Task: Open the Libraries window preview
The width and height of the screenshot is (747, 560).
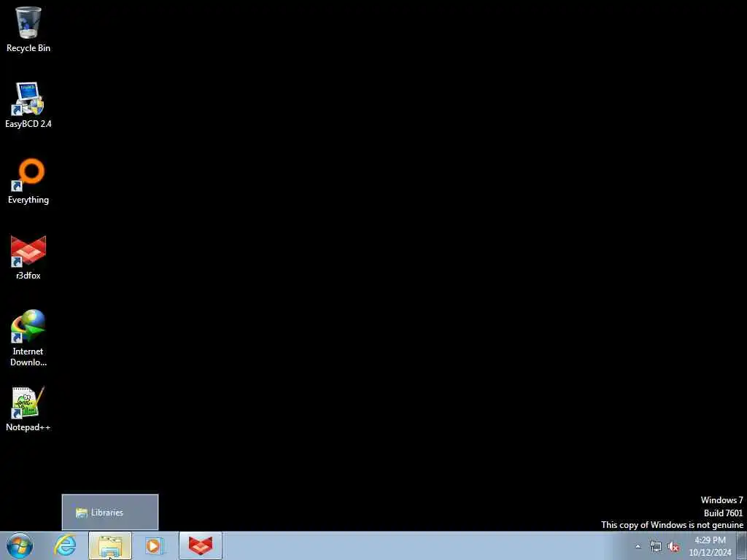Action: click(110, 513)
